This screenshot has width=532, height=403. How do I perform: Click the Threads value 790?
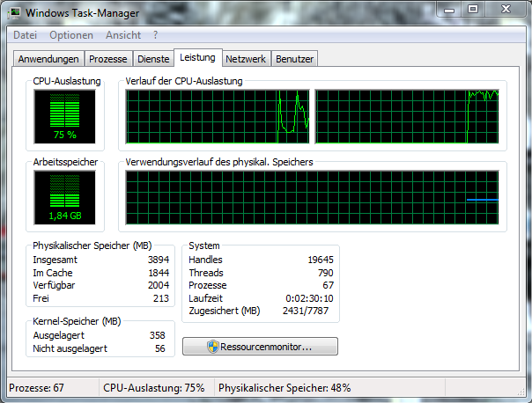(x=326, y=273)
